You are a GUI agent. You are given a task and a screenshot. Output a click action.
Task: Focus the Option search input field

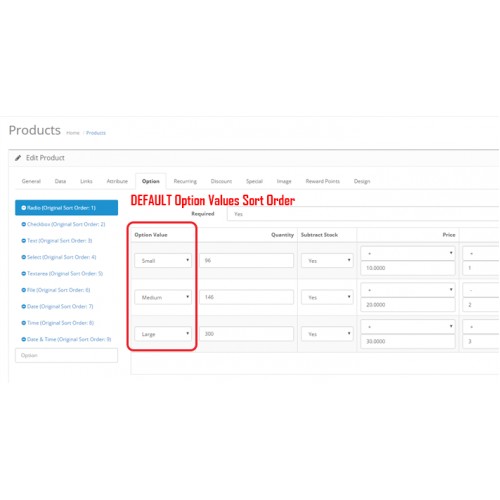point(66,355)
